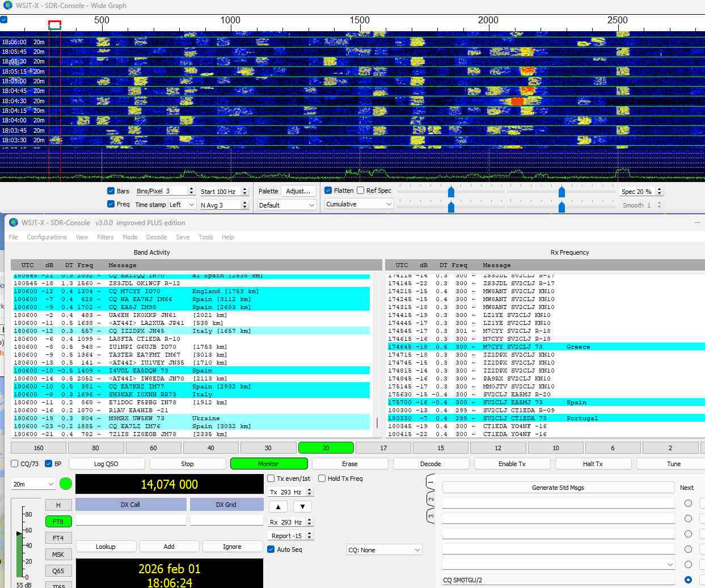Increase the Report -15 spinner

click(309, 533)
